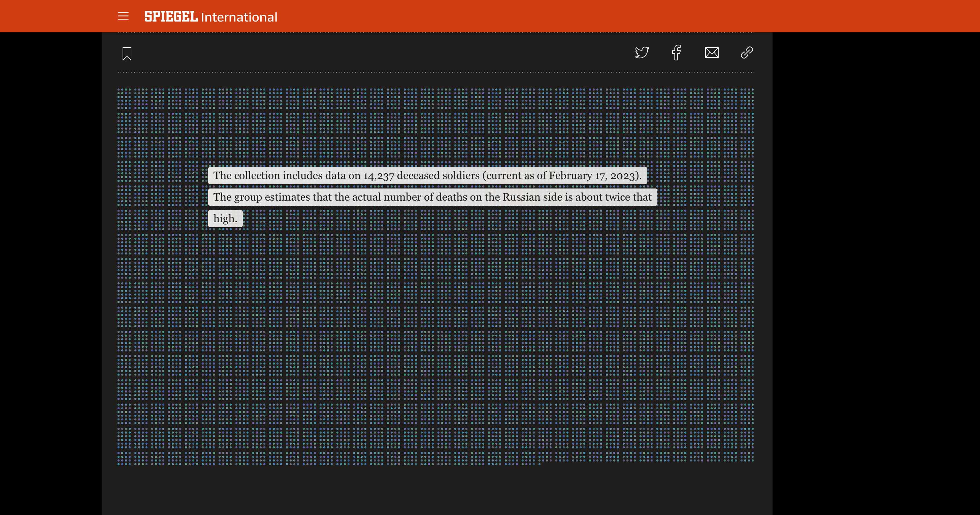
Task: Click the black margin right of the article
Action: (875, 266)
